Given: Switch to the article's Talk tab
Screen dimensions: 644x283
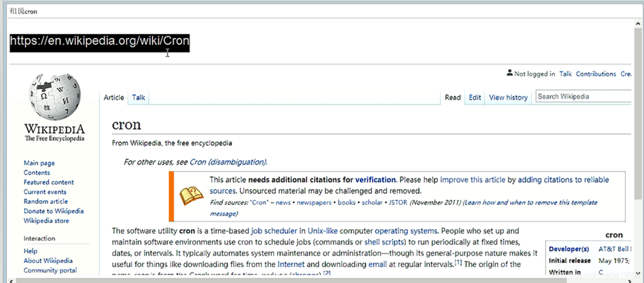Looking at the screenshot, I should [x=138, y=97].
